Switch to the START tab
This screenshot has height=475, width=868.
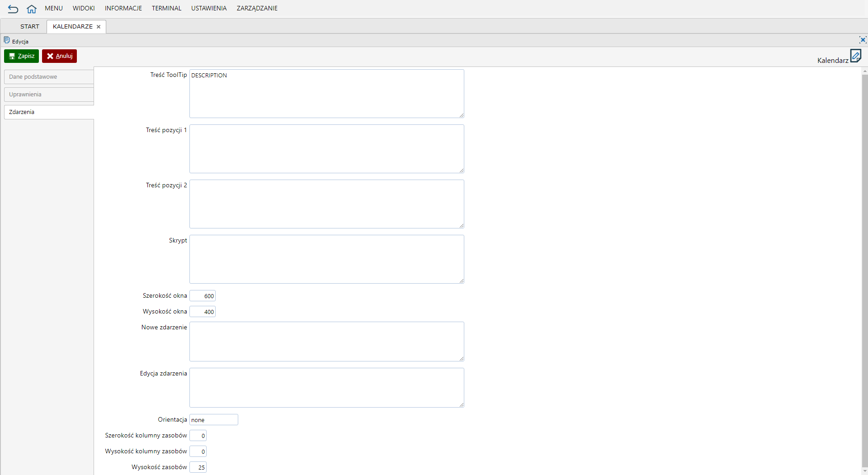point(30,27)
